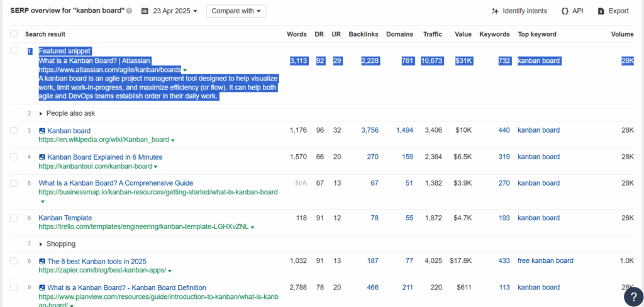Image resolution: width=644 pixels, height=307 pixels.
Task: Click the Domains column header
Action: (399, 34)
